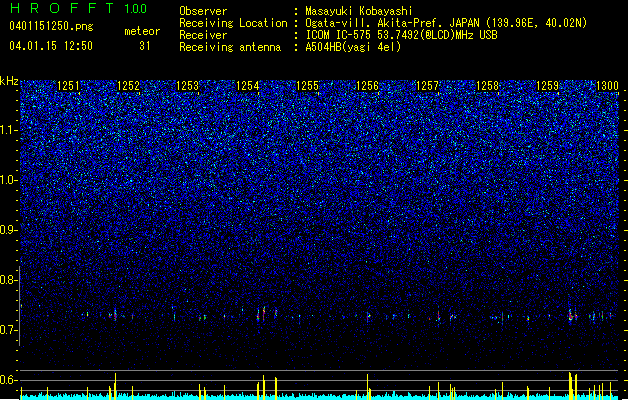629x400 pixels.
Task: Click the 0.7 frequency axis label
Action: (9, 330)
